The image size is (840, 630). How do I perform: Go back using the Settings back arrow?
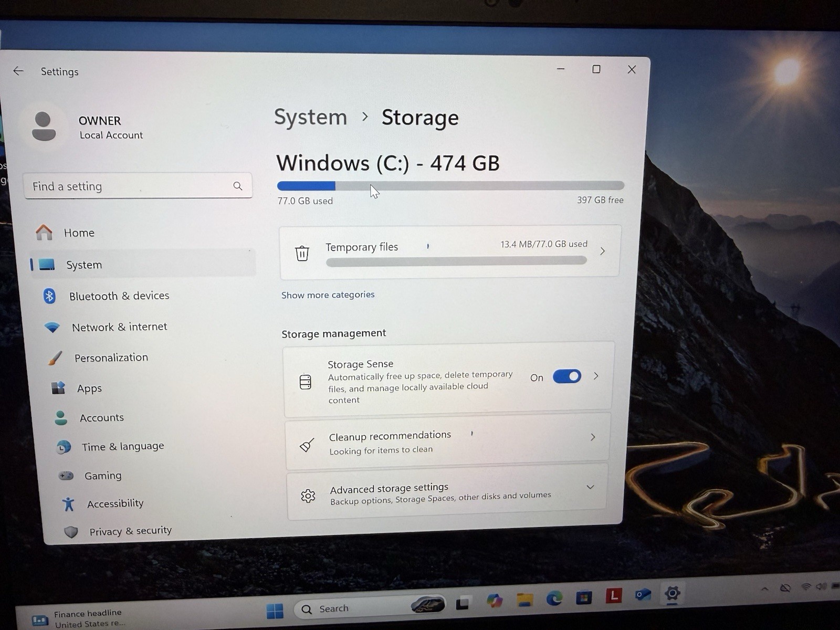(x=18, y=71)
